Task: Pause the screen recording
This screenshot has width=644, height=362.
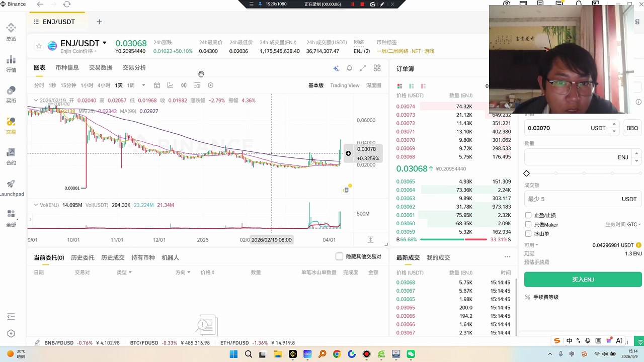Action: click(x=353, y=4)
